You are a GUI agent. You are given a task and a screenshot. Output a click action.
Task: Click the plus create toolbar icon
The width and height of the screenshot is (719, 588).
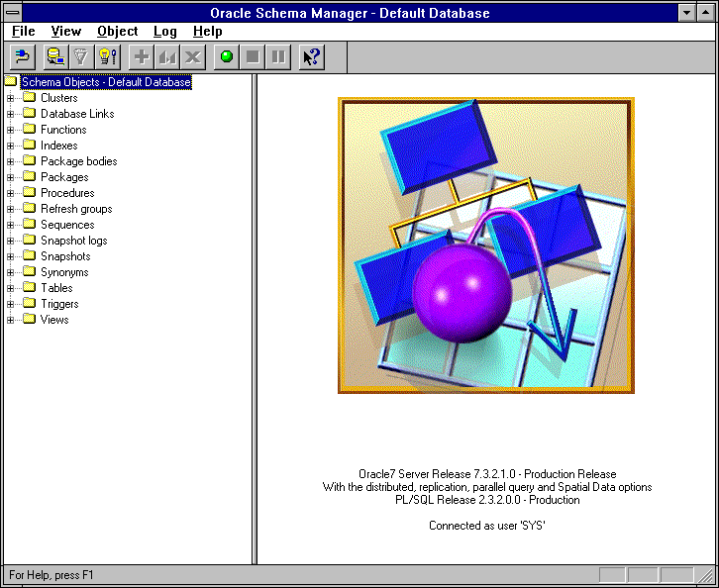142,57
